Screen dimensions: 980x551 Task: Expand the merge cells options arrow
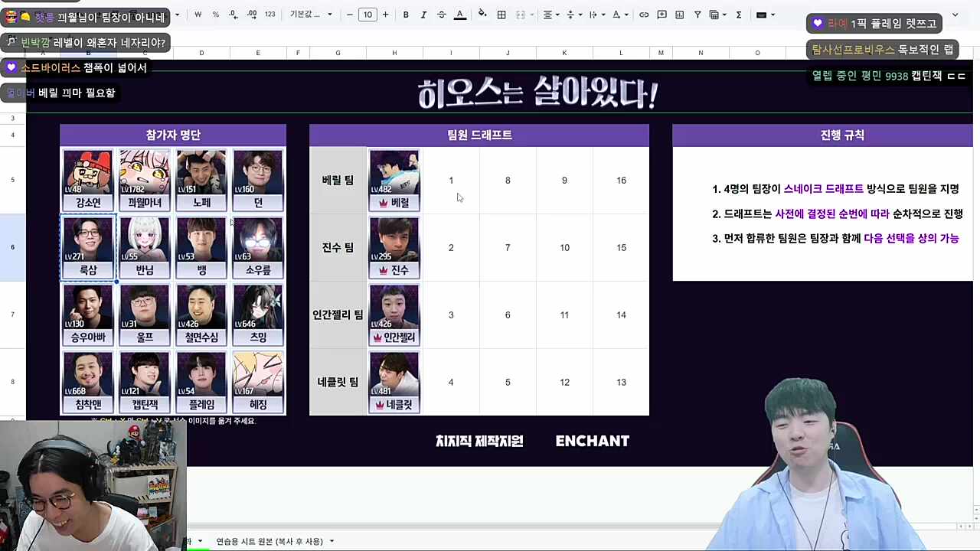tap(531, 15)
